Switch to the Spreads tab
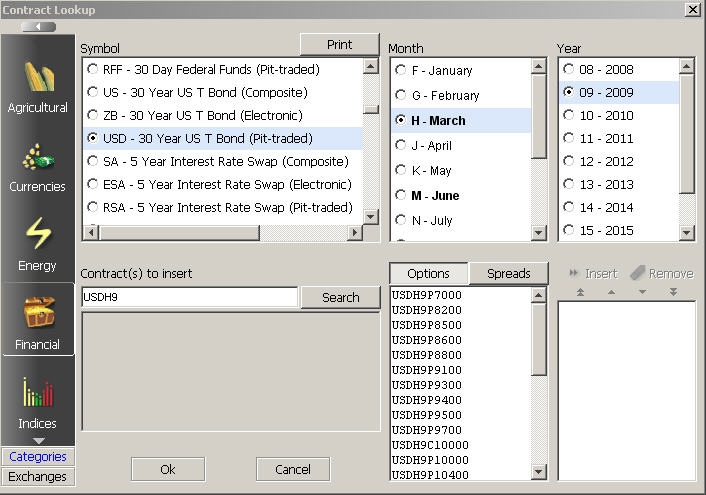Viewport: 706px width, 495px height. coord(508,273)
